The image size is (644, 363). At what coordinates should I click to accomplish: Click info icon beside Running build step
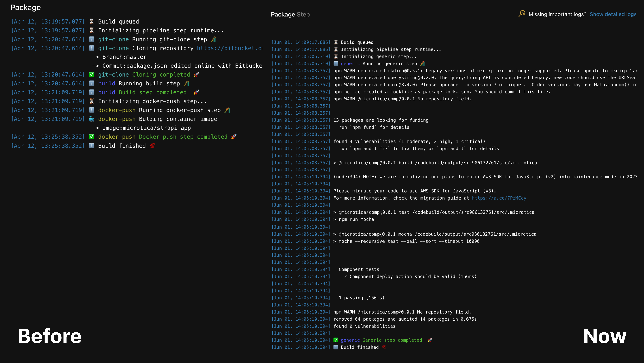[92, 83]
